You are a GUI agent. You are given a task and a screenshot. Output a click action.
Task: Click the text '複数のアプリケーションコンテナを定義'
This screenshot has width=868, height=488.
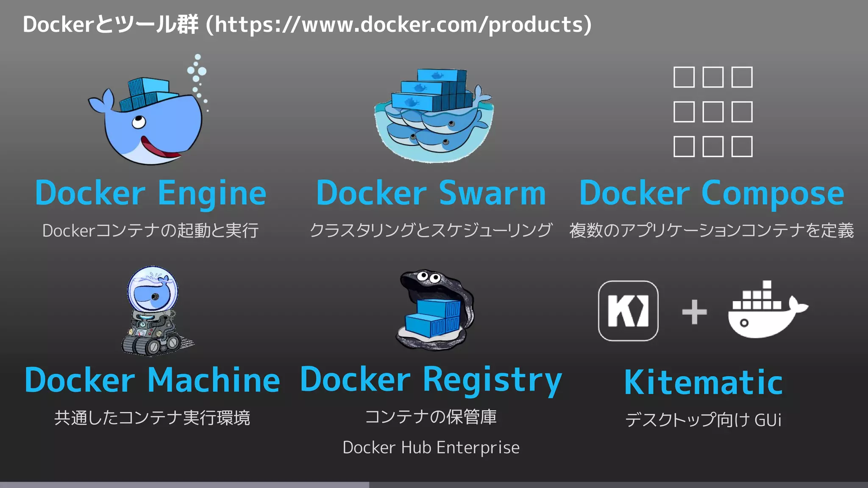pyautogui.click(x=712, y=230)
